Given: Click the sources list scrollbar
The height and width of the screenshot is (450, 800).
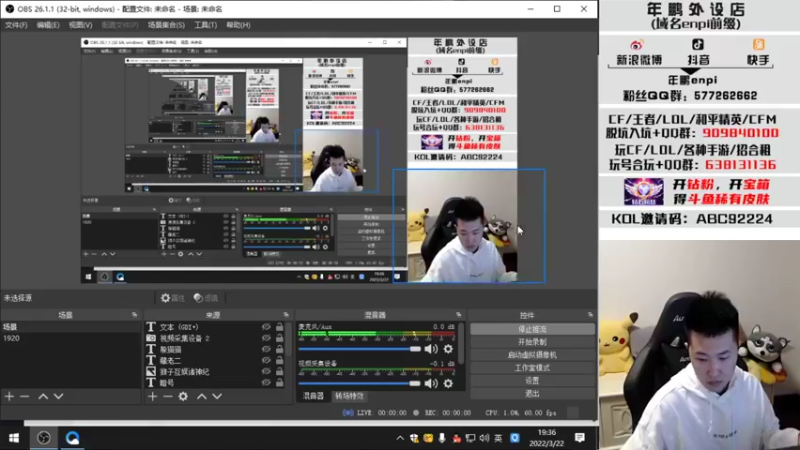Looking at the screenshot, I should [x=290, y=339].
